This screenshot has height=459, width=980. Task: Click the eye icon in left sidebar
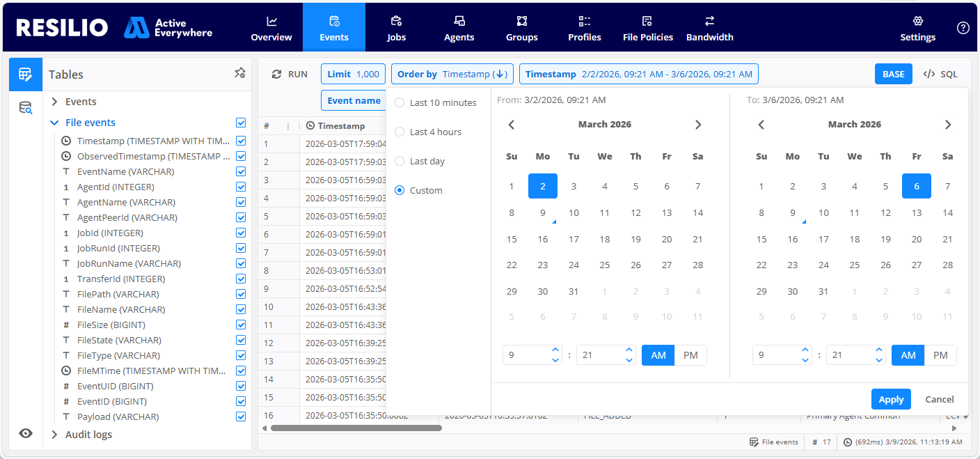[x=26, y=433]
